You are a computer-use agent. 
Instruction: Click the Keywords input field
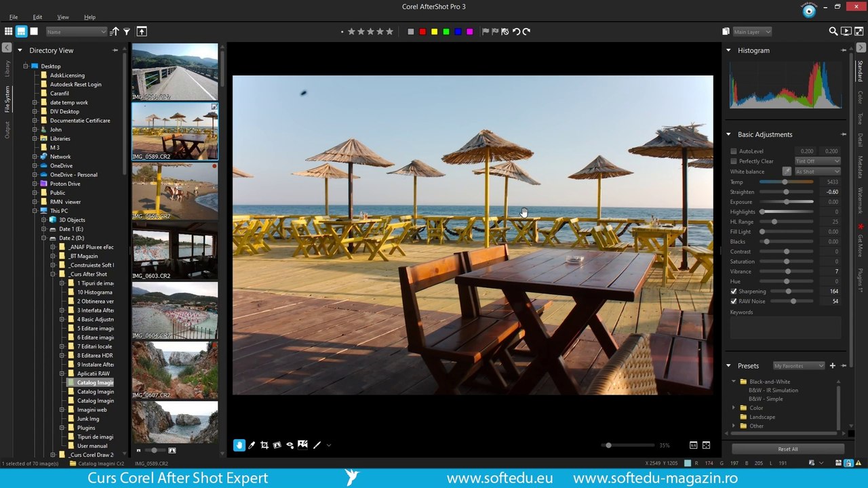tap(786, 327)
